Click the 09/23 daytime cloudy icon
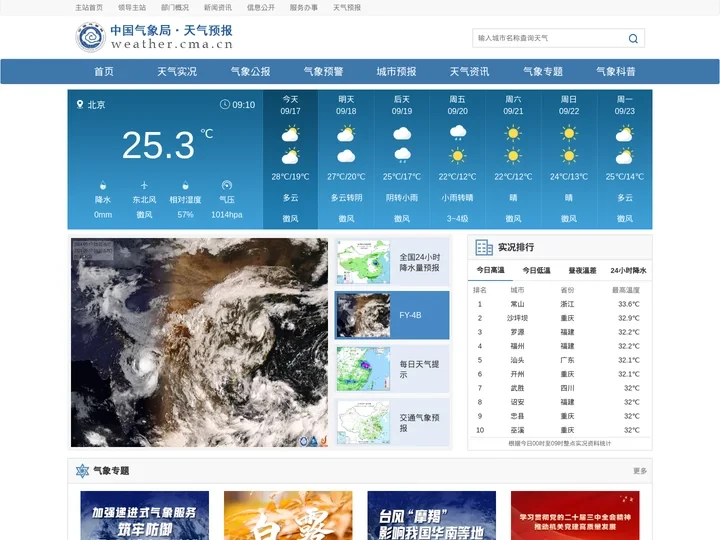 (x=624, y=134)
